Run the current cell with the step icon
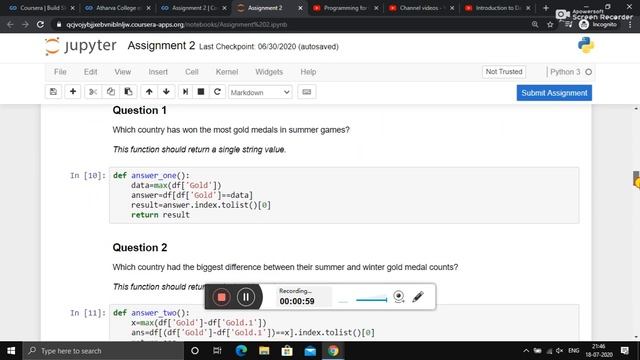 point(185,92)
